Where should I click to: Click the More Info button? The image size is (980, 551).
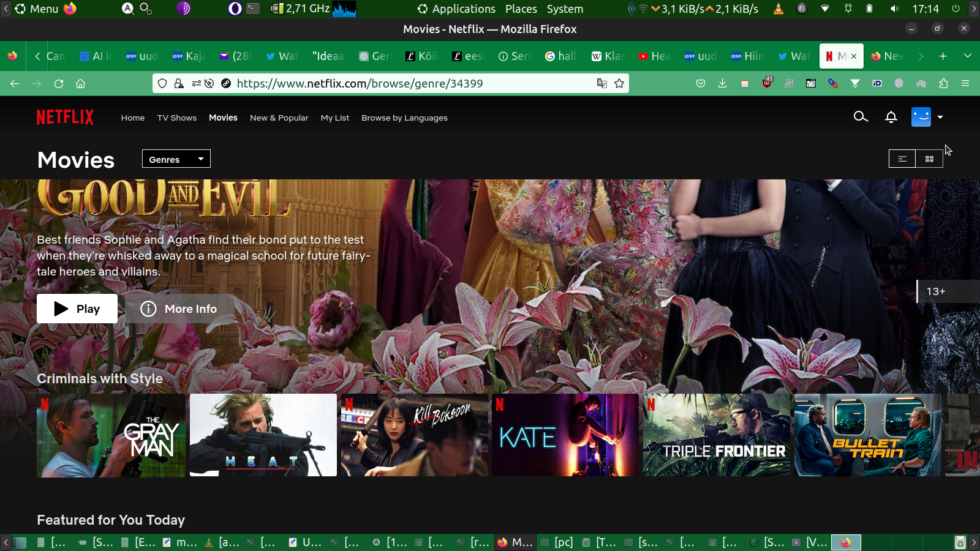click(x=179, y=309)
